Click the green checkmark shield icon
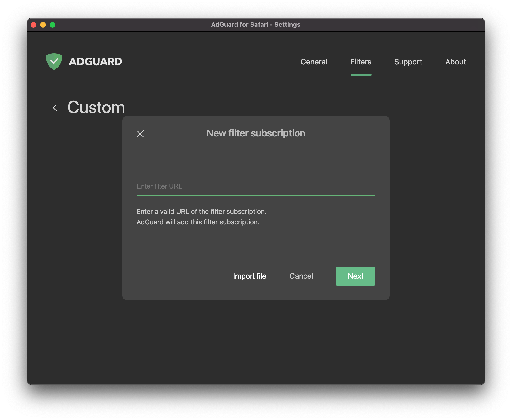The height and width of the screenshot is (420, 512). point(53,62)
